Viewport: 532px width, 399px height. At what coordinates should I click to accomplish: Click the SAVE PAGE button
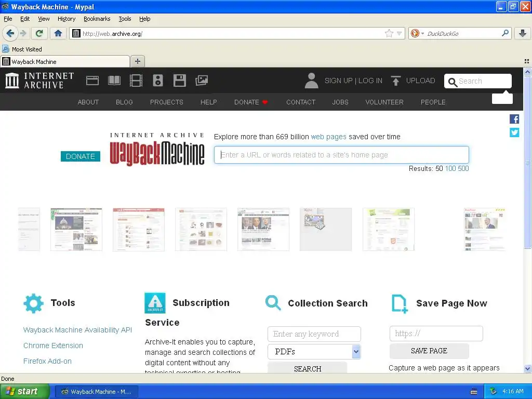pyautogui.click(x=429, y=351)
